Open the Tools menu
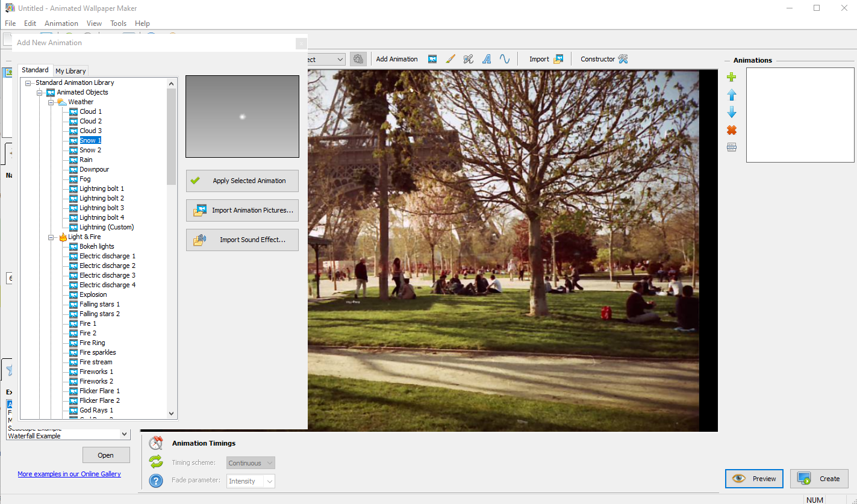 click(x=119, y=23)
